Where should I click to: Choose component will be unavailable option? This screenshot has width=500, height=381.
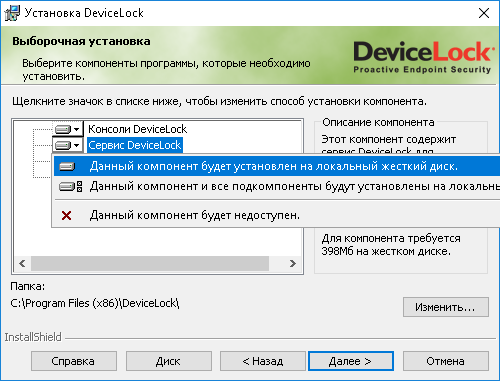pyautogui.click(x=277, y=215)
